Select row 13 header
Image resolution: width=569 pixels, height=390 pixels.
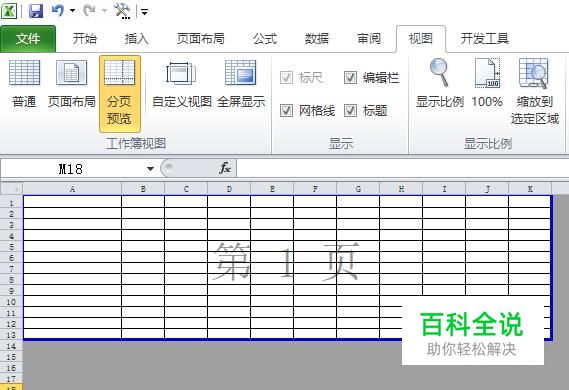(x=11, y=334)
